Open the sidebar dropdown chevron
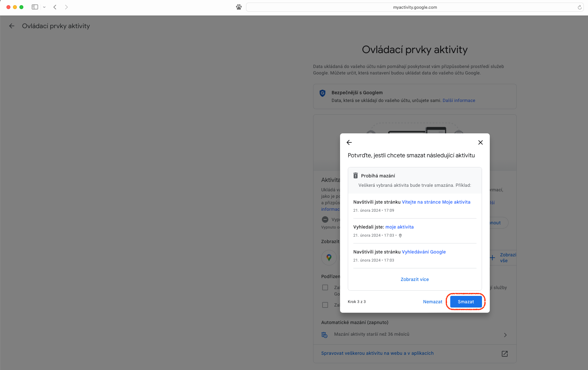This screenshot has width=588, height=370. click(44, 7)
